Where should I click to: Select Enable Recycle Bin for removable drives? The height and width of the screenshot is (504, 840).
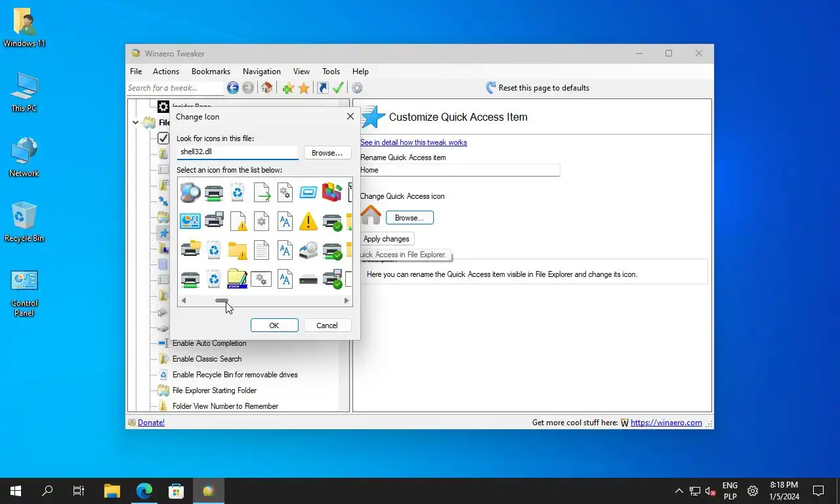235,375
